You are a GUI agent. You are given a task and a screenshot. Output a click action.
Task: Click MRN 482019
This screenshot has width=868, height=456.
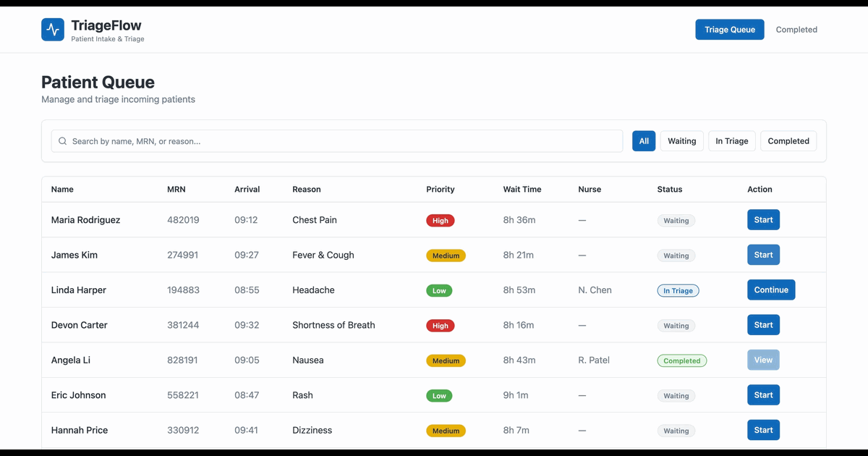tap(183, 220)
